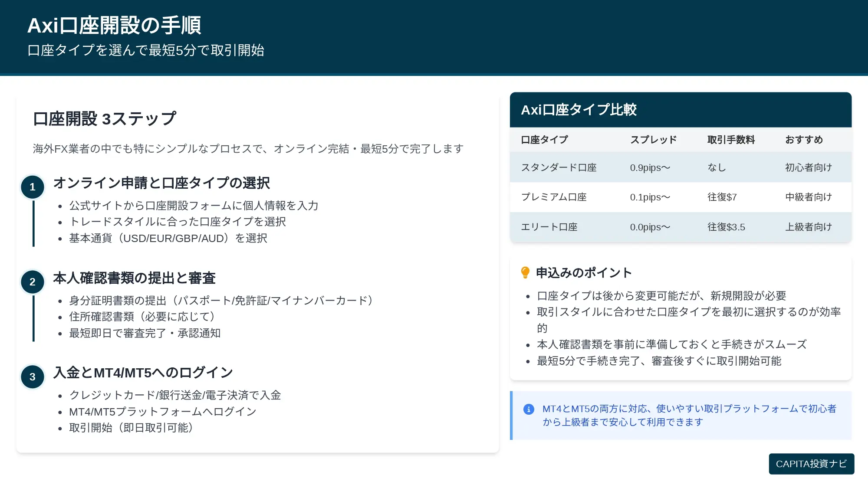Click bullet トレードスタイルに合った口座タイプを選択
This screenshot has height=488, width=868.
(178, 222)
